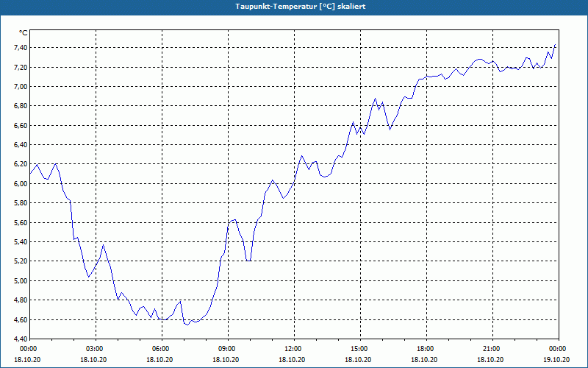Click the 18.10.20 date under 03:00
The width and height of the screenshot is (588, 368).
pos(94,359)
